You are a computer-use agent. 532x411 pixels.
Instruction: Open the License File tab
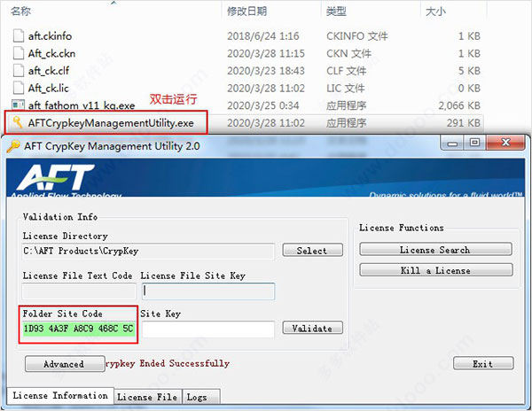coord(147,397)
